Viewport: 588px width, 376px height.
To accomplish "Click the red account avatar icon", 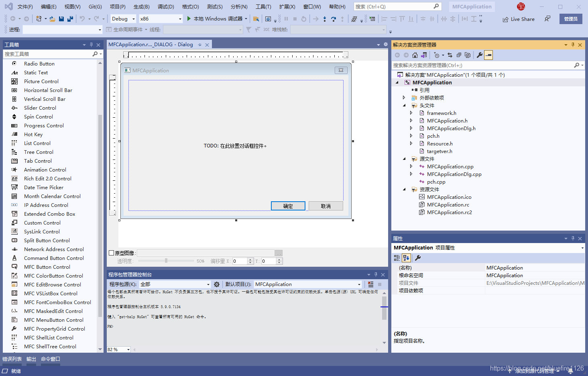I will (x=521, y=6).
